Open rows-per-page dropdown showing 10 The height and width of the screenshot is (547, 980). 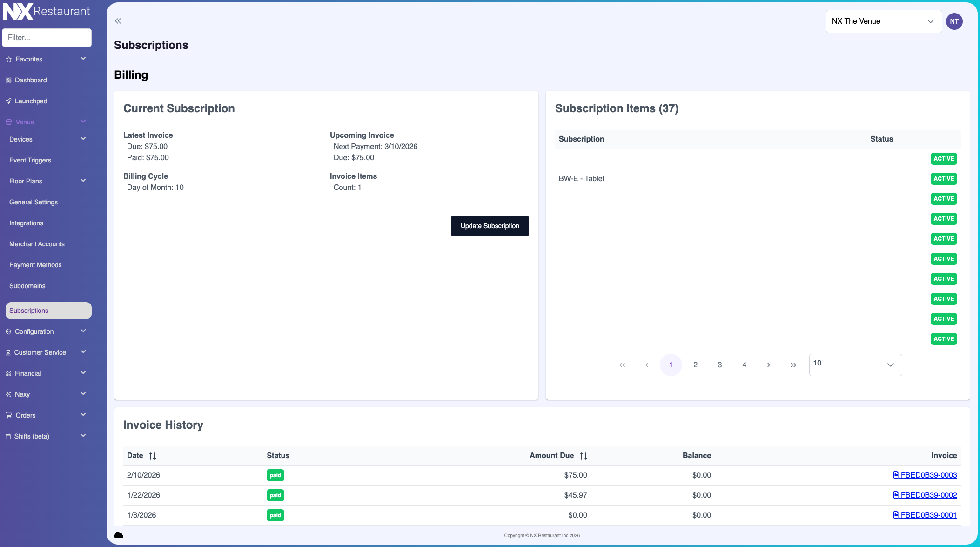[x=855, y=365]
